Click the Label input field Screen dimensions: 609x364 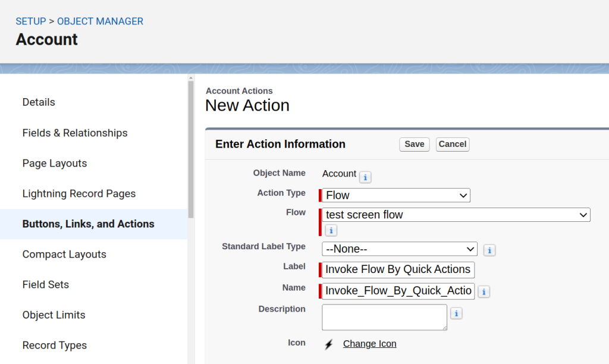[398, 269]
